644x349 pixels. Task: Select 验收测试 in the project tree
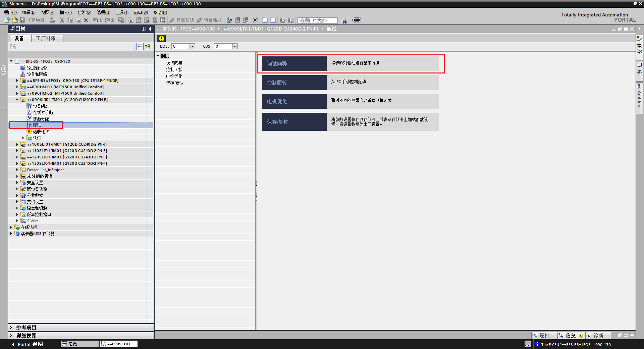[x=41, y=132]
